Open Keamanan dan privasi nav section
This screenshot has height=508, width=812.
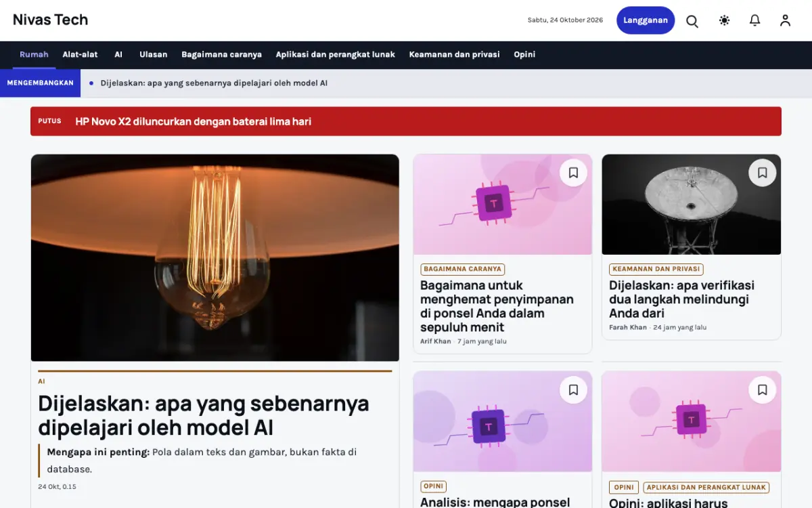click(x=454, y=55)
